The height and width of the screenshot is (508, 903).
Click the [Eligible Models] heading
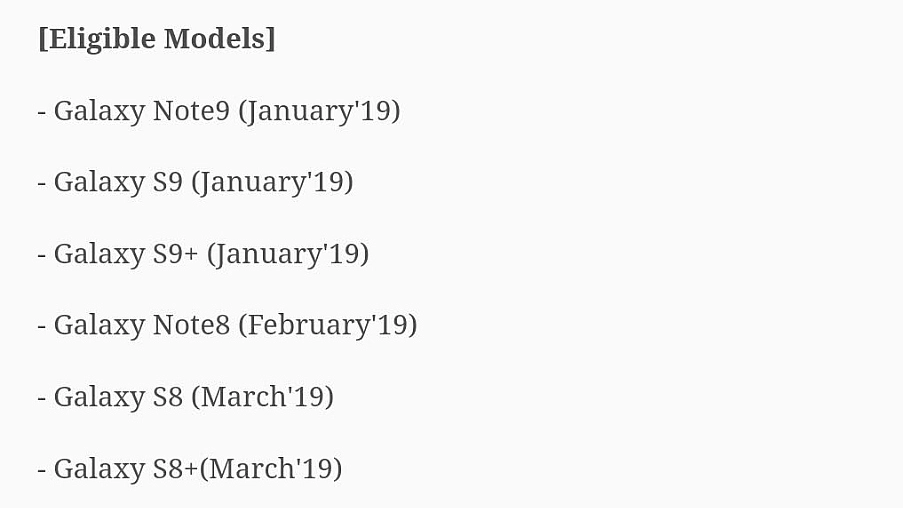pos(157,39)
